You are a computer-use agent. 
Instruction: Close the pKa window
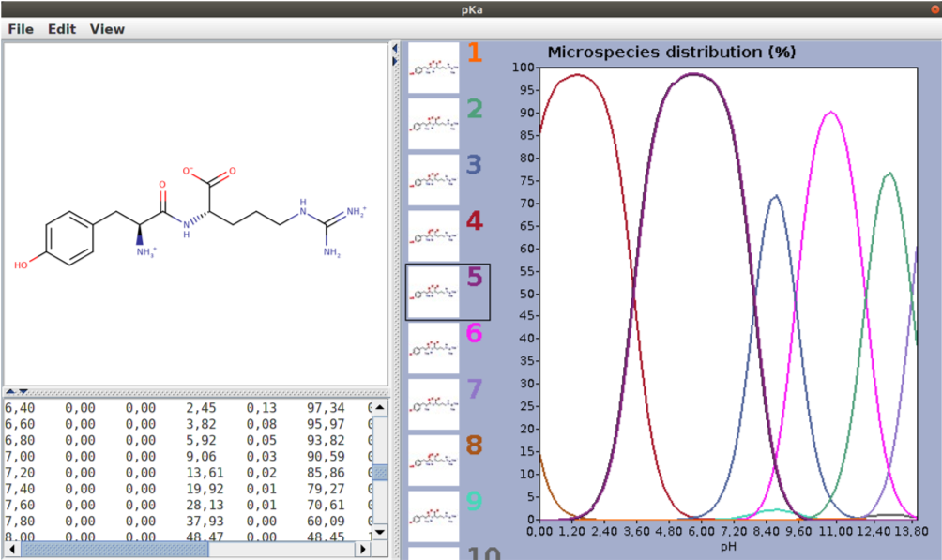tap(934, 9)
